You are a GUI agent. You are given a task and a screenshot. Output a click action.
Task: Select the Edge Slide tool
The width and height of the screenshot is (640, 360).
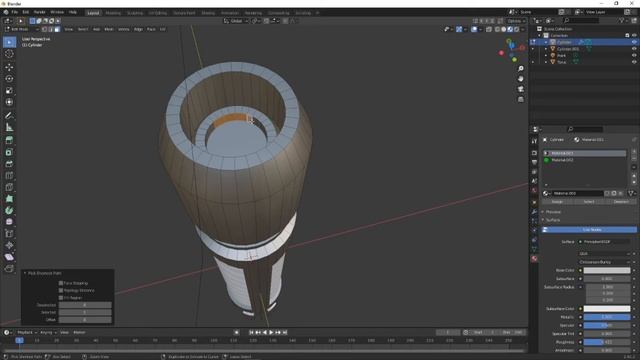pos(9,233)
